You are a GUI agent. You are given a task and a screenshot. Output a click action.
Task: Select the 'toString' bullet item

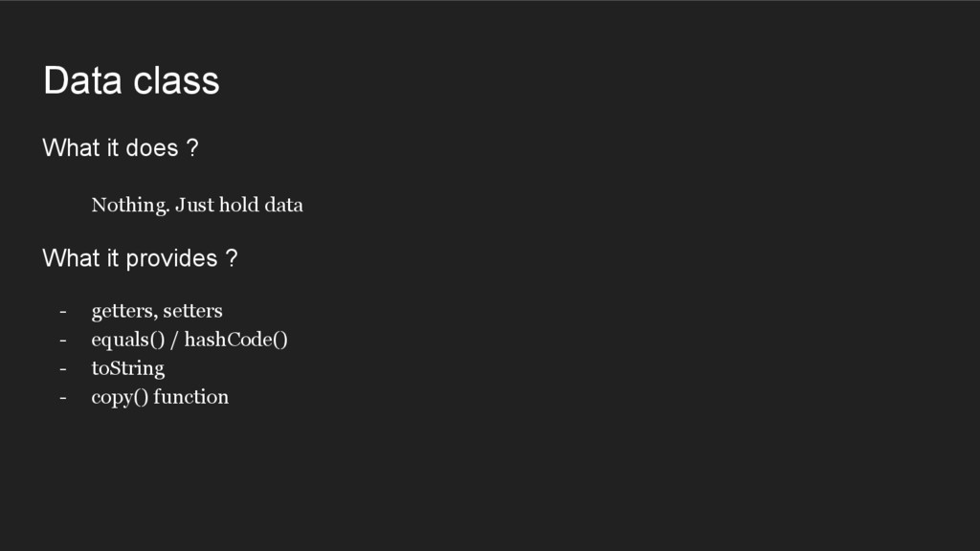tap(128, 368)
